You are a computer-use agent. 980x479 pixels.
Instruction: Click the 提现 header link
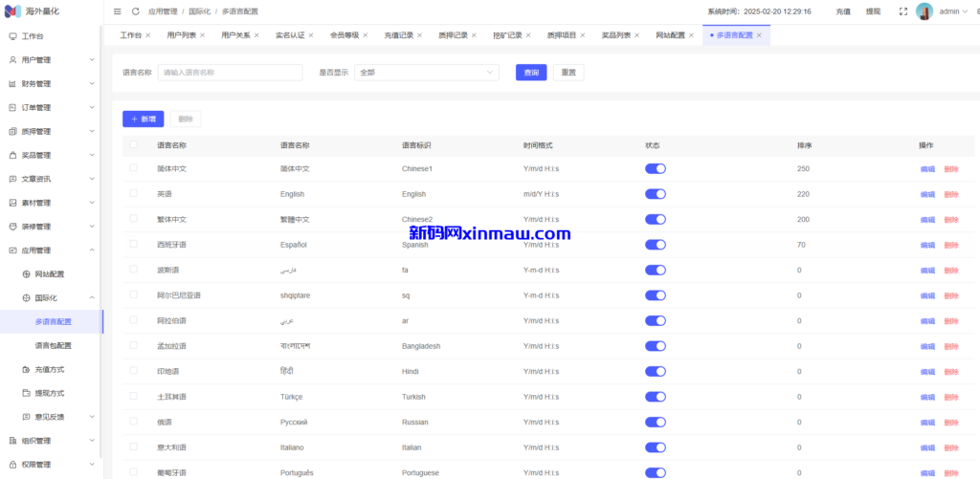(873, 11)
